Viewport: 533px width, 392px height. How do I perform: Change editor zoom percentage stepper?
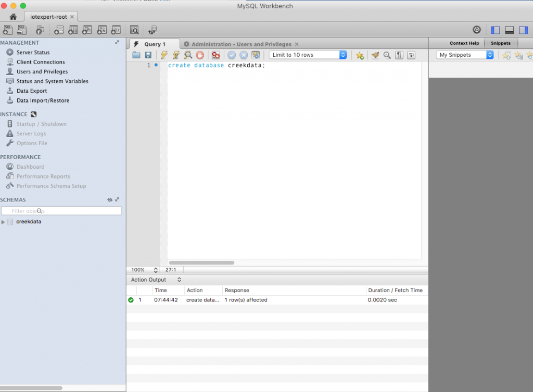coord(156,270)
